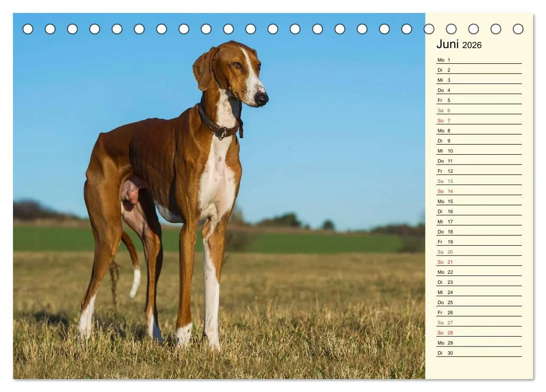Select the date row 'Mi 24'
The image size is (546, 392).
(479, 292)
